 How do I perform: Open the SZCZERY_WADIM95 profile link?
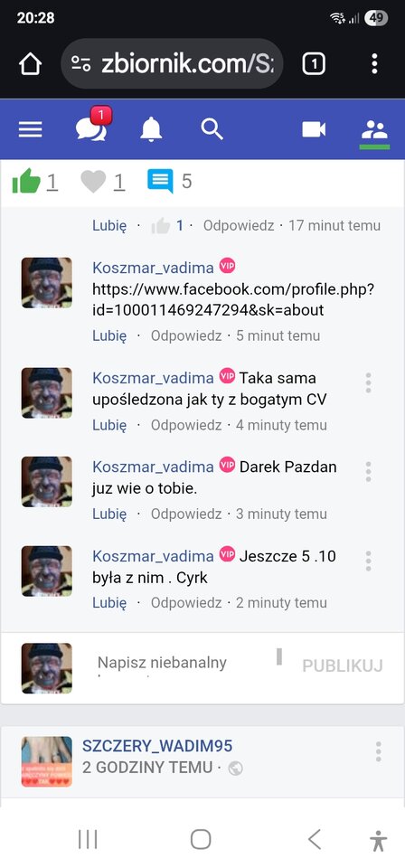pyautogui.click(x=157, y=746)
